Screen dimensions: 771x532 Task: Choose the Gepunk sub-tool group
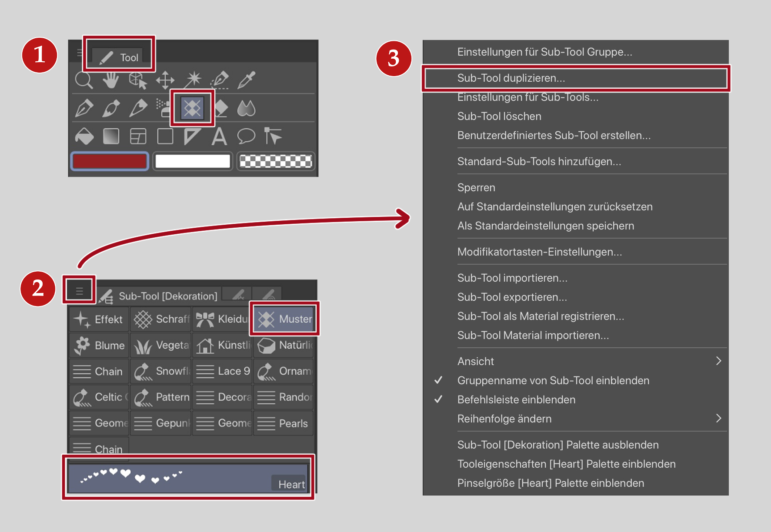pos(161,423)
